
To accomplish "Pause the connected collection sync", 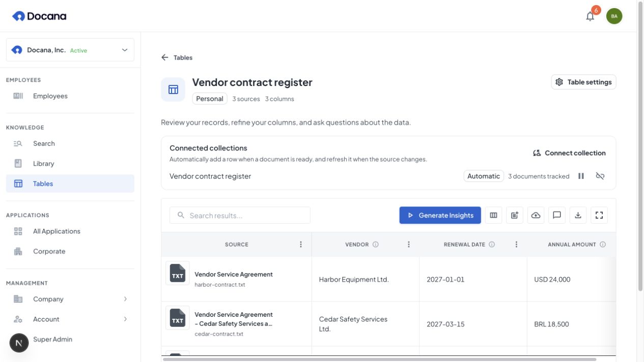I will (x=581, y=176).
